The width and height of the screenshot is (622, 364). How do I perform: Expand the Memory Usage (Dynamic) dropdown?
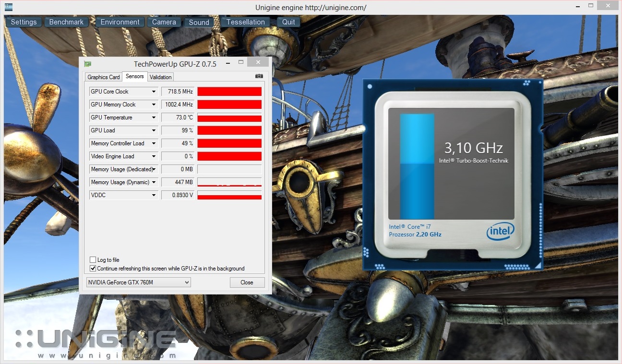(x=154, y=182)
